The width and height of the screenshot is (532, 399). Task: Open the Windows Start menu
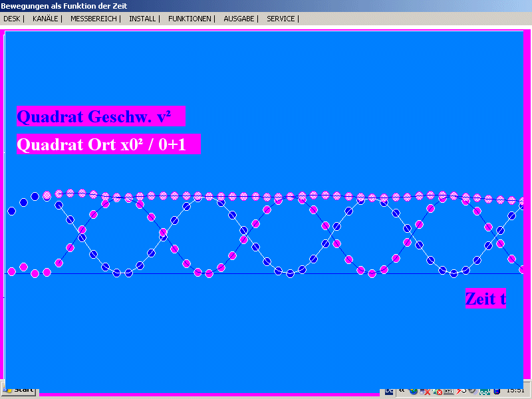click(20, 390)
